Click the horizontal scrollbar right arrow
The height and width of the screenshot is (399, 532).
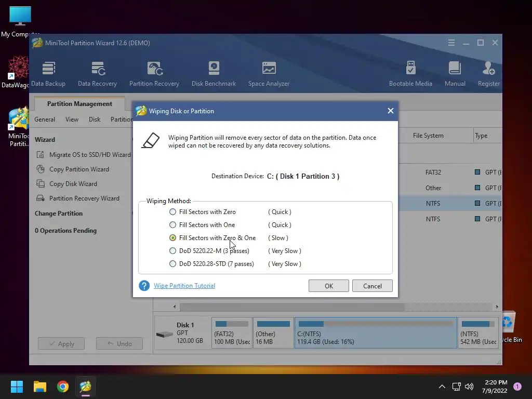point(497,307)
